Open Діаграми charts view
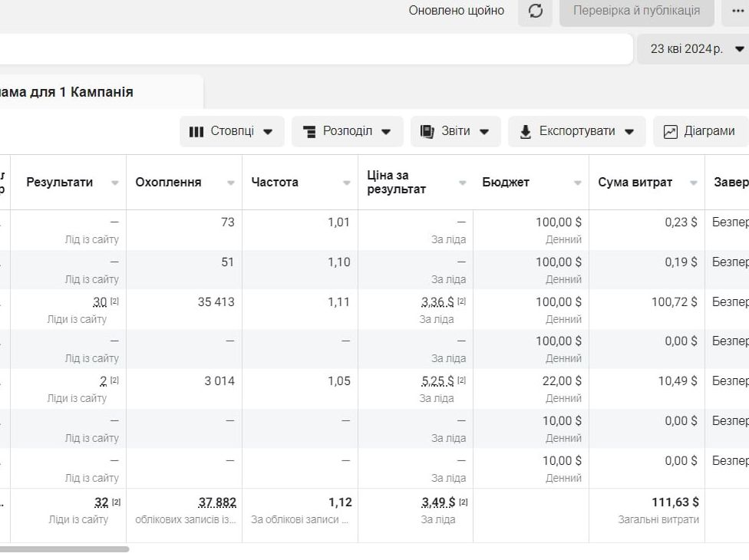 (700, 131)
